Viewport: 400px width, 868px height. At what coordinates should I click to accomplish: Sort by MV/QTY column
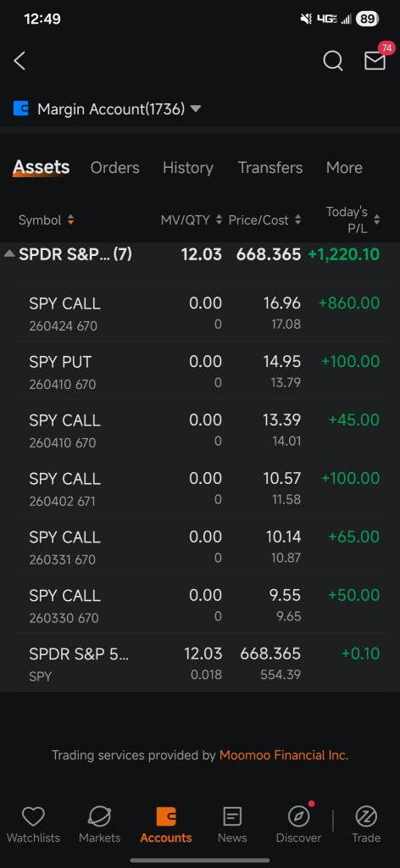191,220
